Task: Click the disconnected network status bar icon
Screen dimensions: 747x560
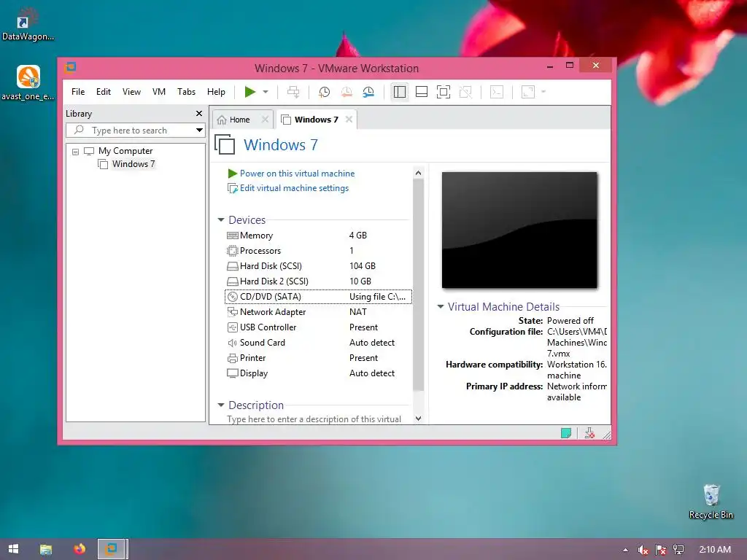Action: (589, 433)
